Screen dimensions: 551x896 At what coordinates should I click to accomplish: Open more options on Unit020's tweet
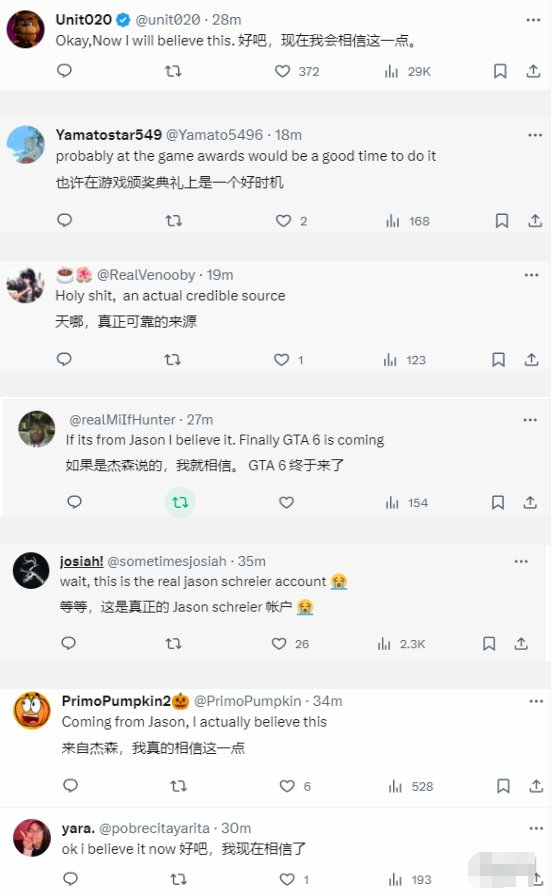point(533,20)
